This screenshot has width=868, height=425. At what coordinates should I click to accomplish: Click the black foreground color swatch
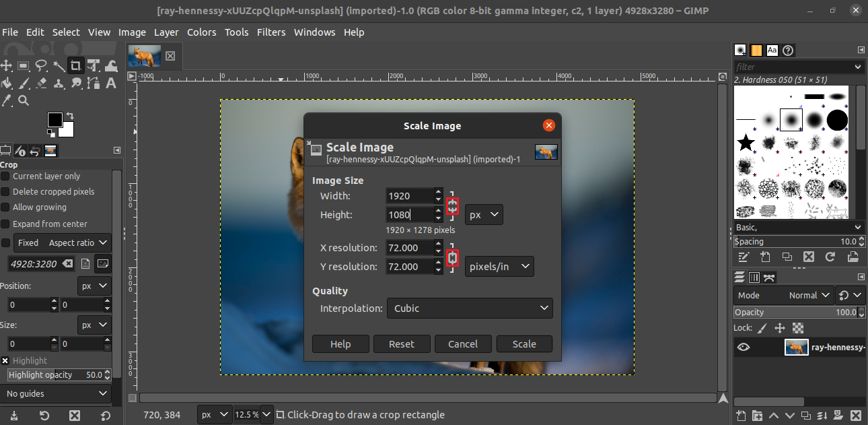pos(54,119)
